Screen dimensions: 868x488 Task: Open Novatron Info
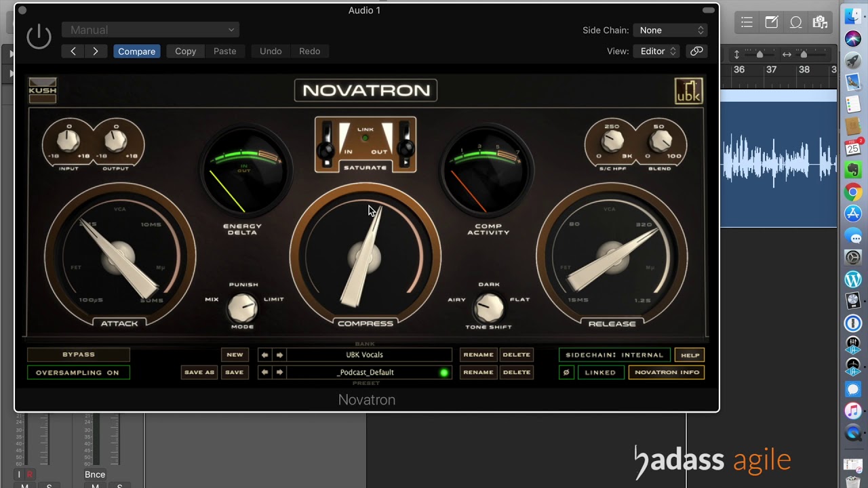(667, 372)
